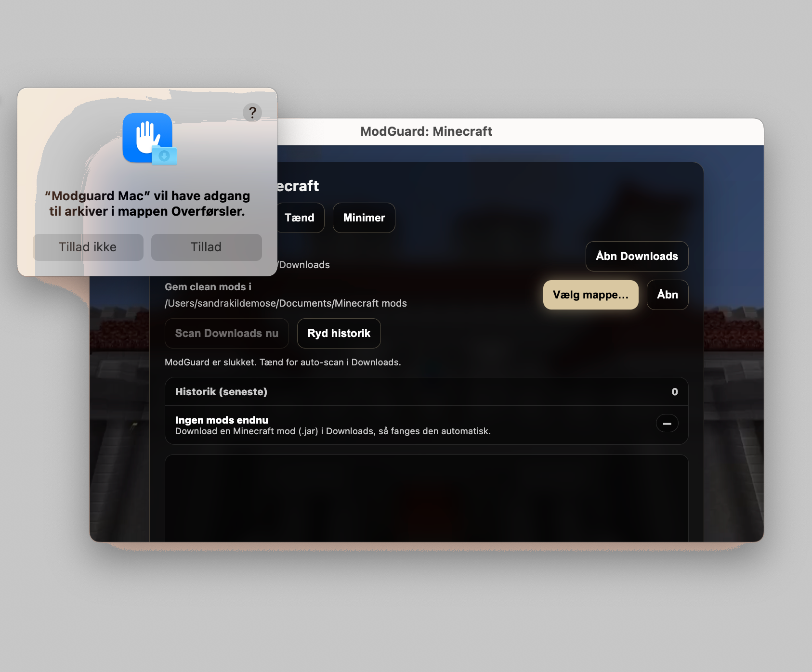Click the minus icon beside Ingen mods endnu

tap(667, 424)
